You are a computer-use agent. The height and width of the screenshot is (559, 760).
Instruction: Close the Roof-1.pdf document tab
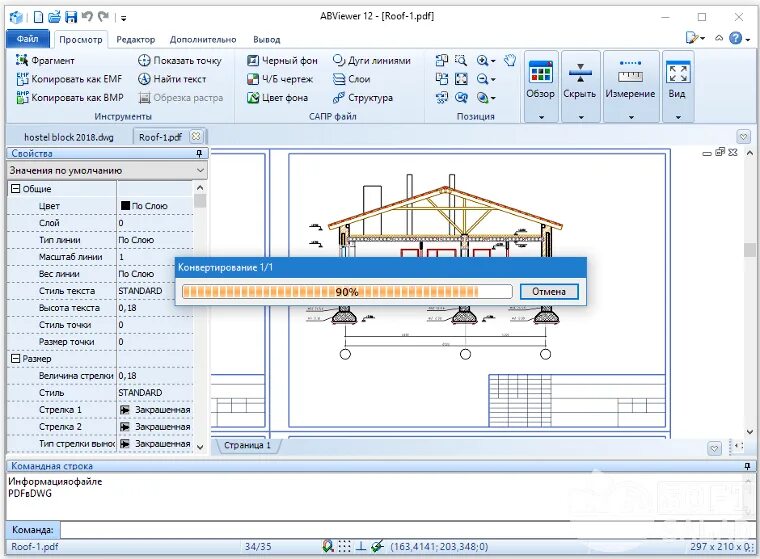[x=196, y=136]
